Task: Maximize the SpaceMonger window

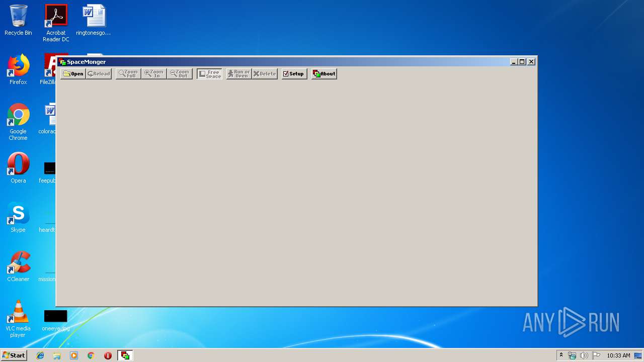Action: pyautogui.click(x=522, y=62)
